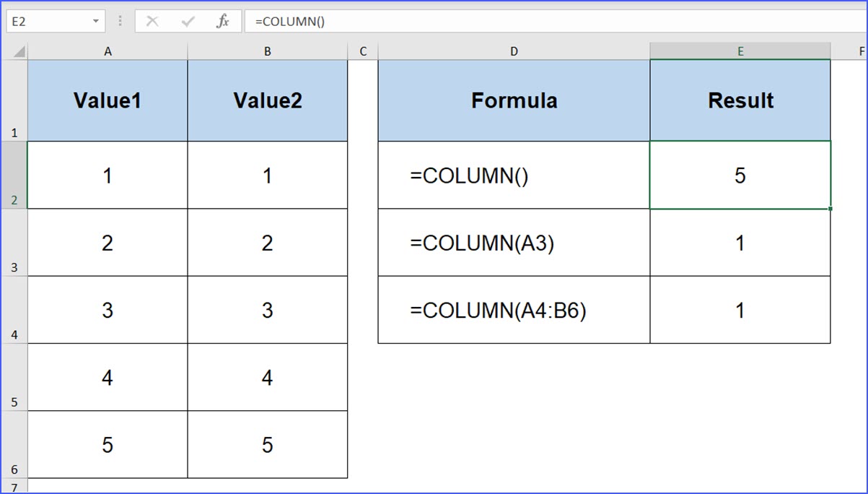
Task: Click the Formula header cell
Action: click(514, 100)
